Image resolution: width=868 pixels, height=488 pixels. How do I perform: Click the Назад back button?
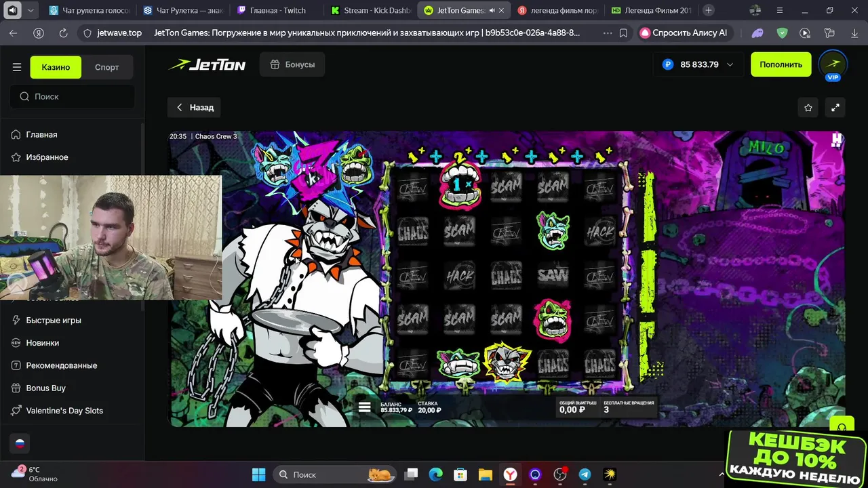tap(194, 107)
